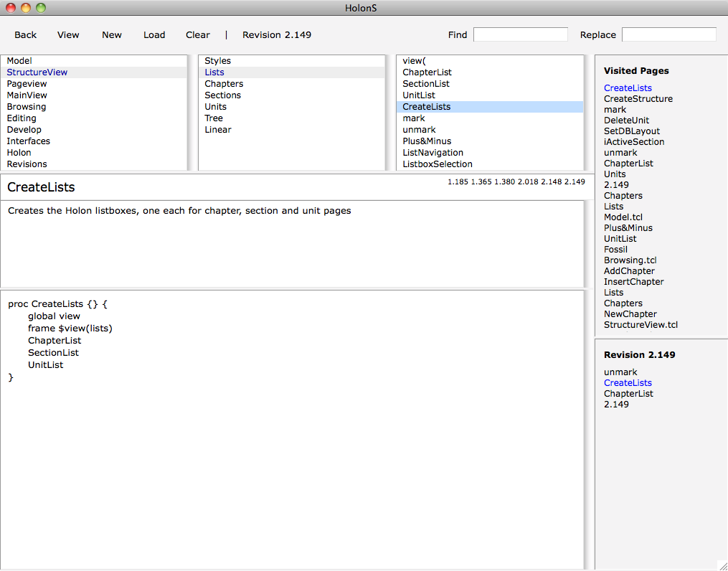
Task: Open revision 1.185 in version list
Action: (x=458, y=182)
